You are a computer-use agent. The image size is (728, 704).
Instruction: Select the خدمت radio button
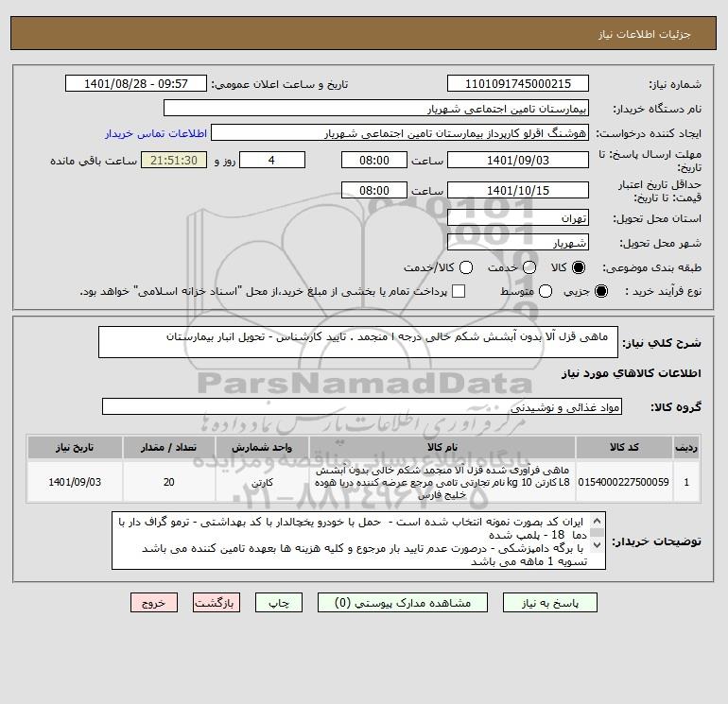[529, 267]
